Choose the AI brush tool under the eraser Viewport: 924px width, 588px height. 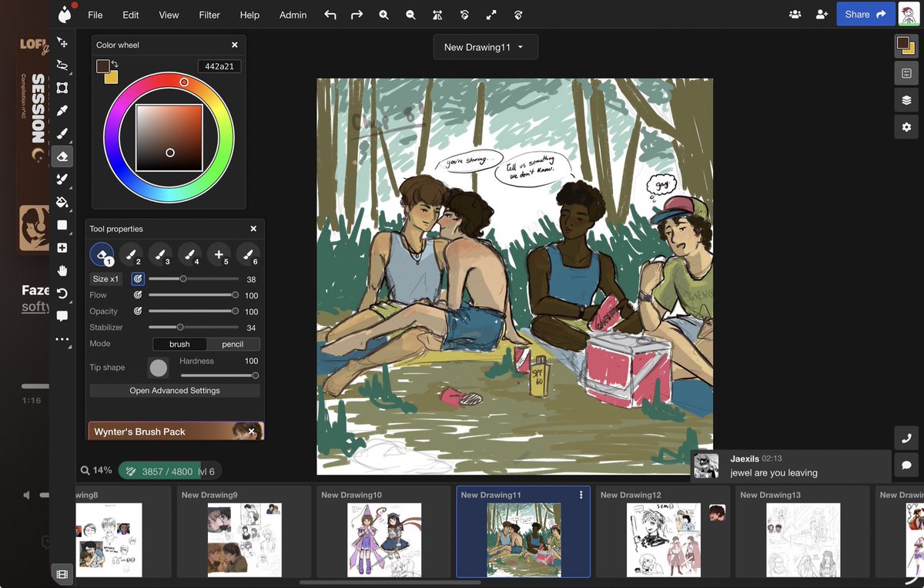62,180
